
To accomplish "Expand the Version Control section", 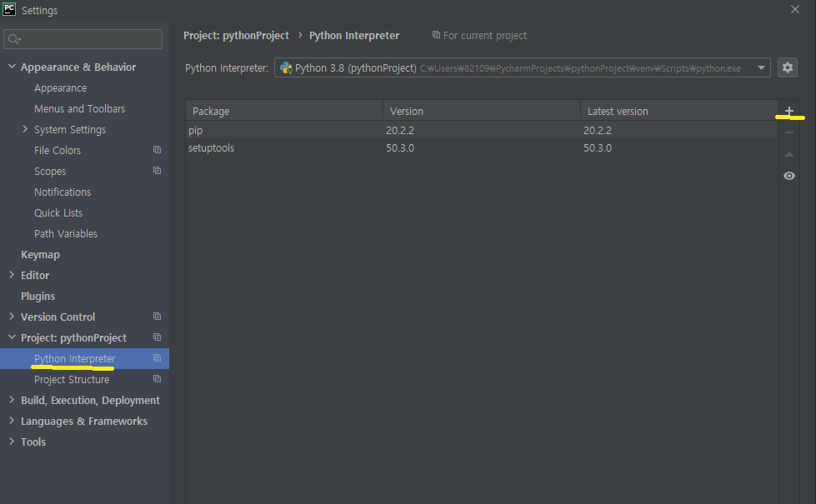I will coord(12,317).
